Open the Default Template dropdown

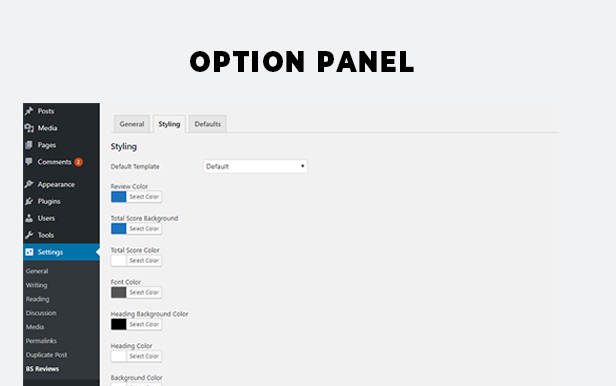pyautogui.click(x=255, y=166)
